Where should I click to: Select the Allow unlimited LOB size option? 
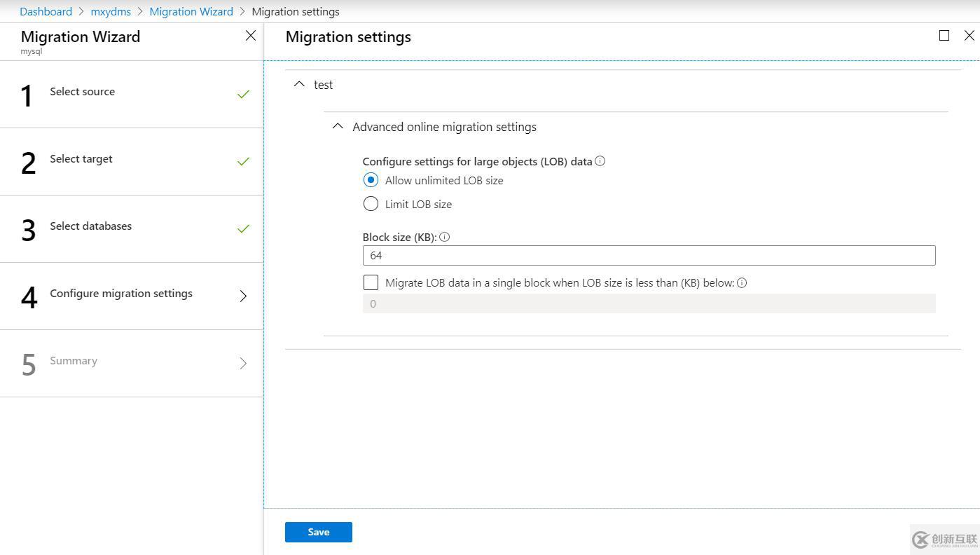point(371,179)
